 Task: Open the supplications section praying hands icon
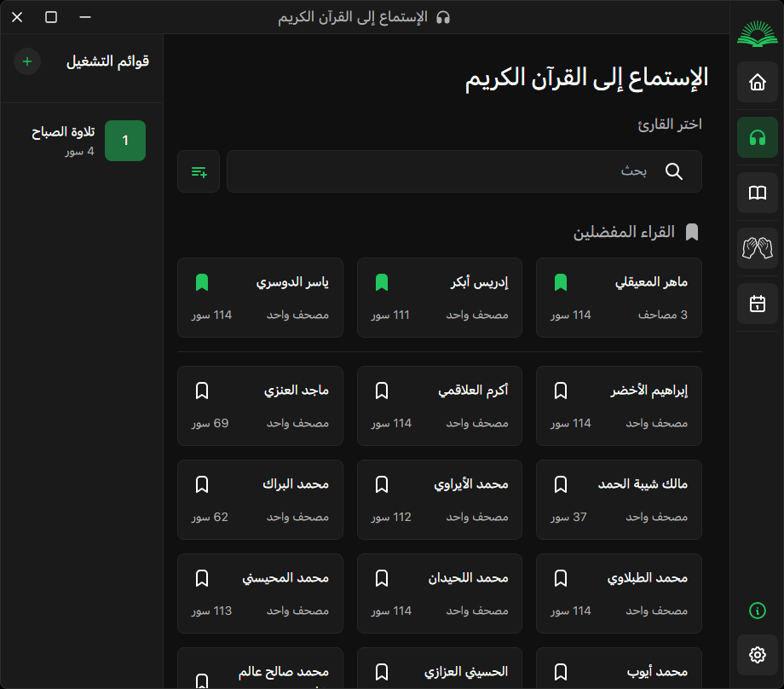(x=757, y=248)
